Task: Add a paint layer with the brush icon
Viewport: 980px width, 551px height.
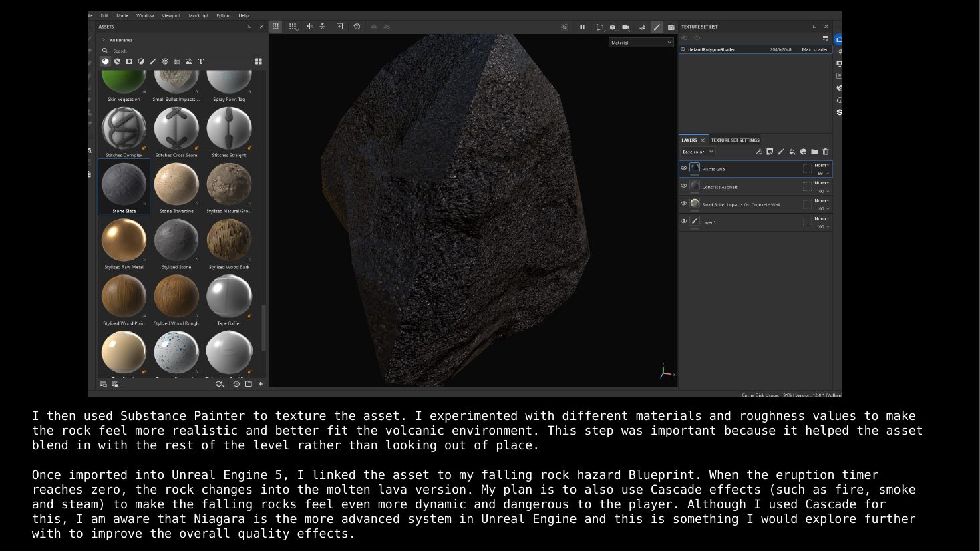Action: (781, 152)
